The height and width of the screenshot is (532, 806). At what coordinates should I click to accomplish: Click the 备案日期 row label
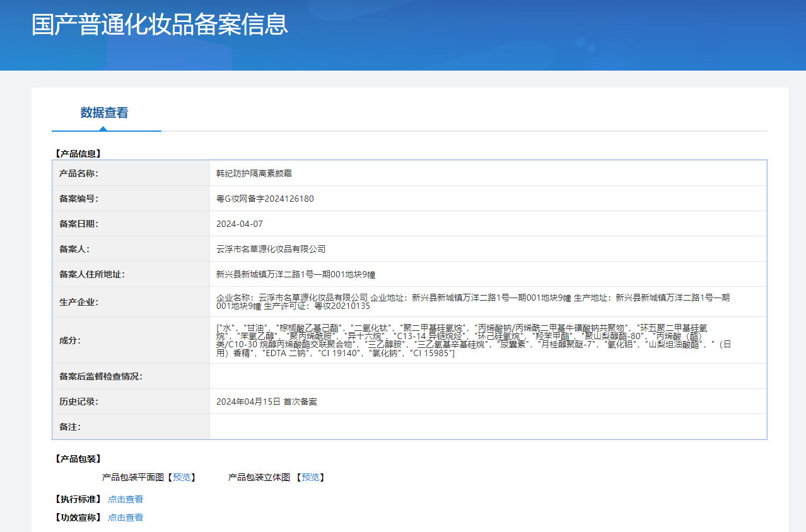pyautogui.click(x=79, y=224)
